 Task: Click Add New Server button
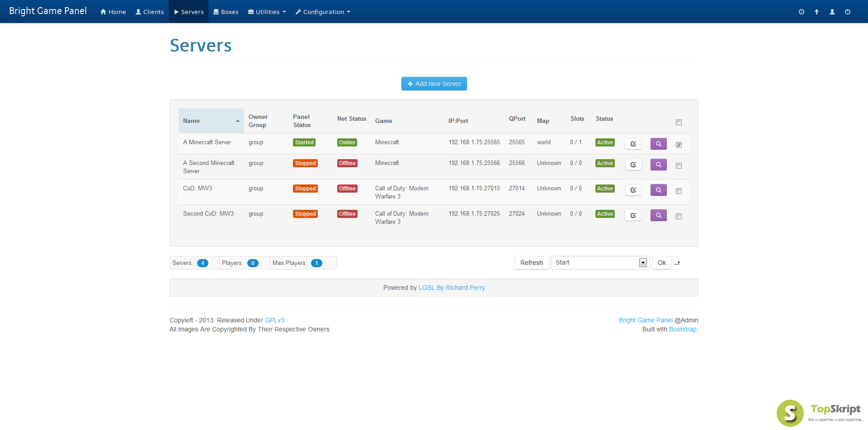434,84
